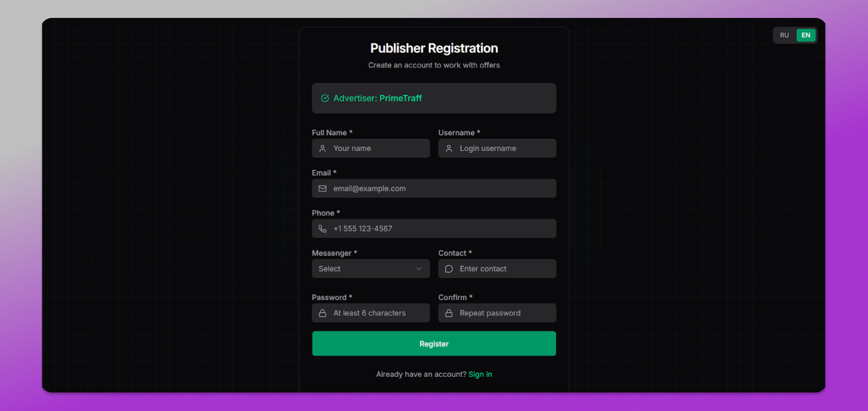The width and height of the screenshot is (868, 411).
Task: Focus the Your name input field
Action: [371, 149]
